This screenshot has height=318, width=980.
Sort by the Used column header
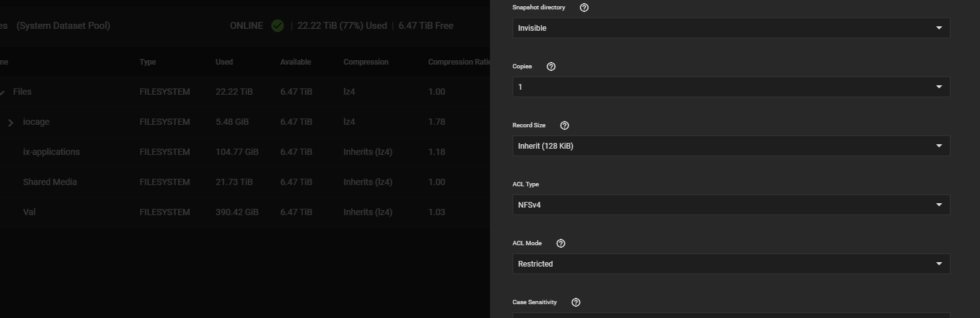tap(224, 62)
